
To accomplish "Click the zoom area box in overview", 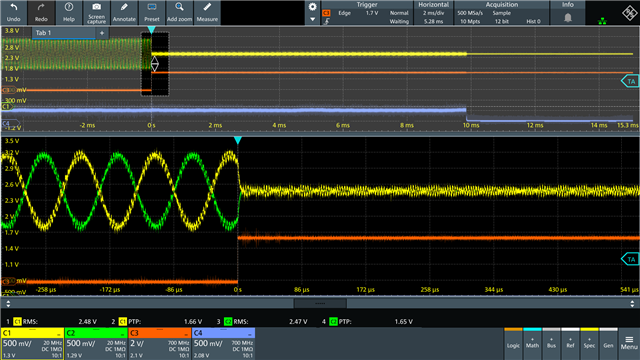I will pyautogui.click(x=155, y=64).
